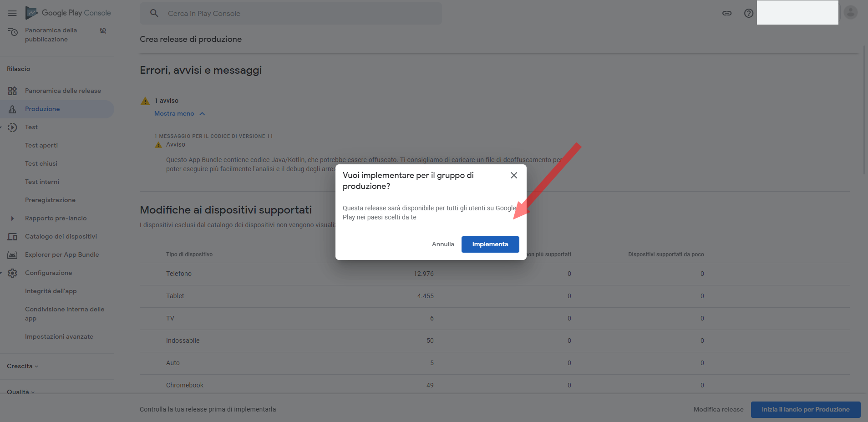
Task: Open the help question mark icon
Action: coord(748,13)
